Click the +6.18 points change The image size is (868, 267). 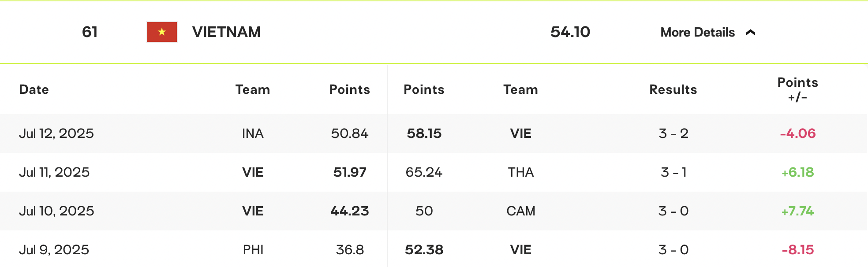coord(797,172)
